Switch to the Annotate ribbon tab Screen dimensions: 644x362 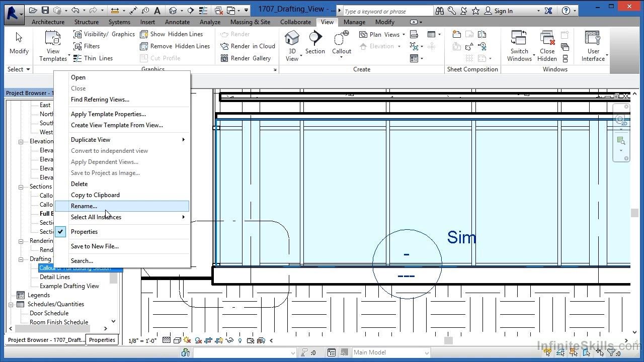click(x=177, y=22)
